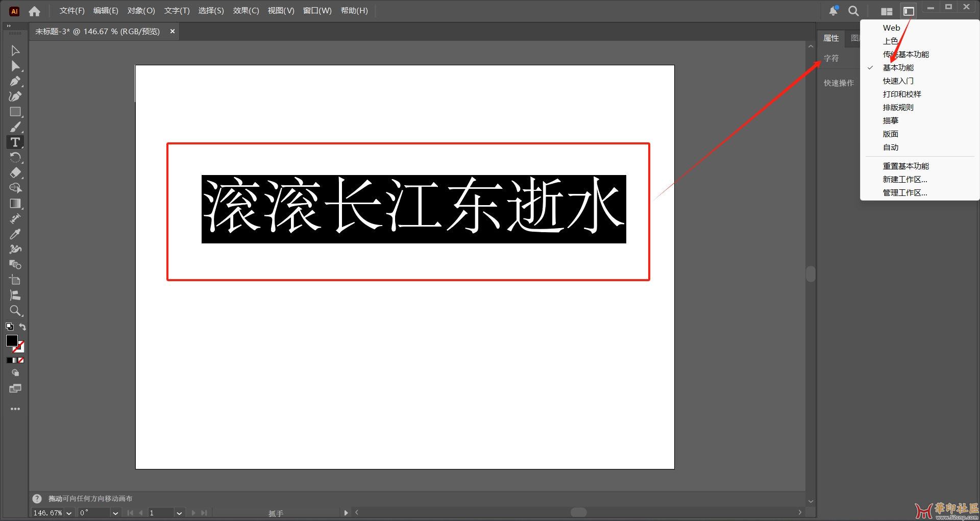
Task: Open the zoom level dropdown
Action: (x=70, y=513)
